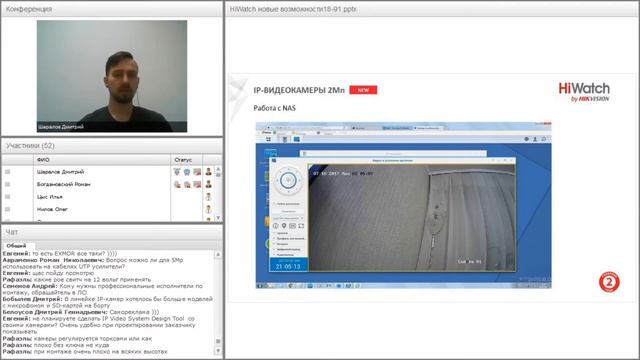Screen dimensions: 640x360
Task: Click 21:05:13 clock in slide camera viewer
Action: pyautogui.click(x=288, y=267)
